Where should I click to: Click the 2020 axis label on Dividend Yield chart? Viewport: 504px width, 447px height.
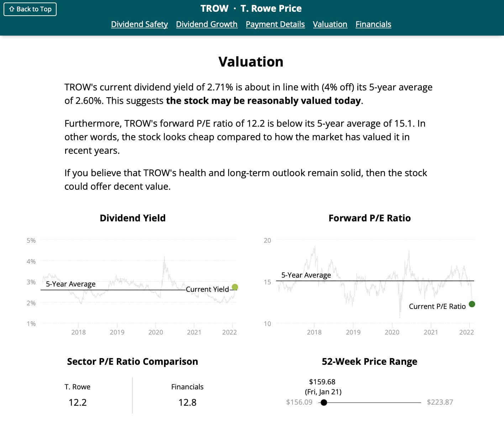coord(156,332)
